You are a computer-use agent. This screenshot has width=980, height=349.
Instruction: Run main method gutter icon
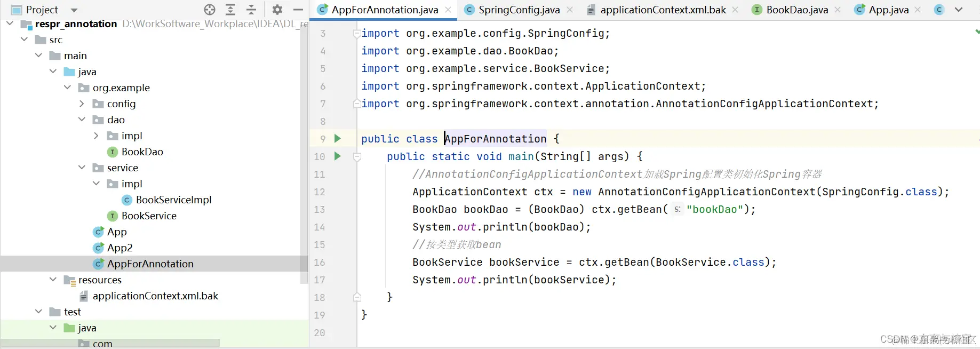point(337,156)
